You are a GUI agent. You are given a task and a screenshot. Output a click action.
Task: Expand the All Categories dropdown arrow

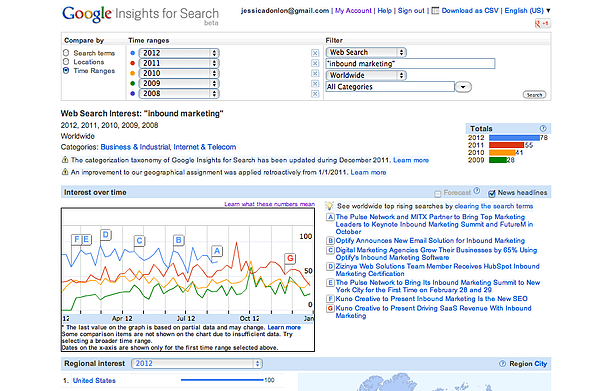pos(463,87)
